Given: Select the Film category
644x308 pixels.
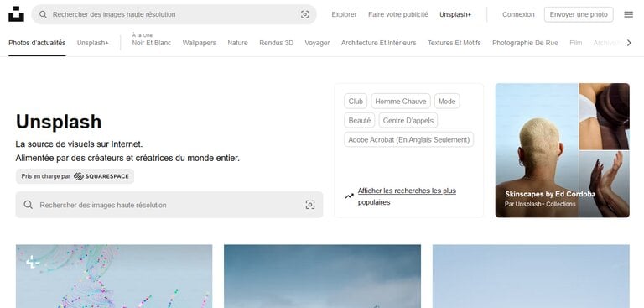Looking at the screenshot, I should click(x=576, y=43).
